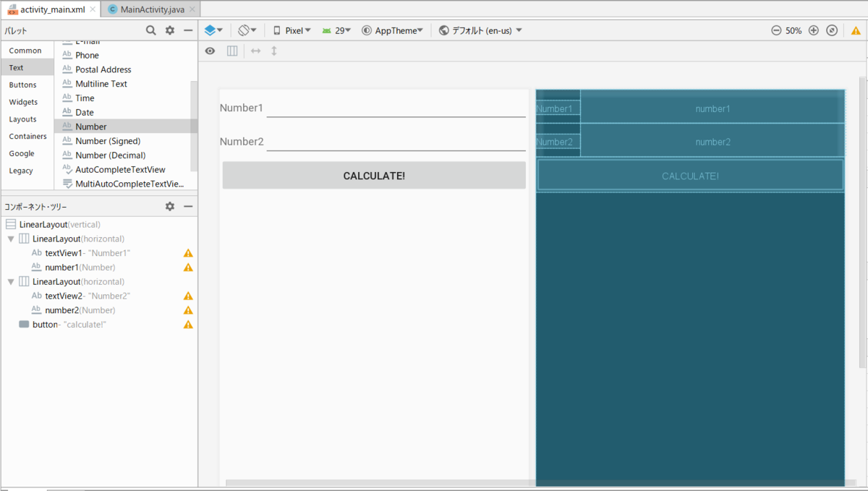Select Postal Address palette item
The width and height of the screenshot is (868, 491).
click(122, 69)
